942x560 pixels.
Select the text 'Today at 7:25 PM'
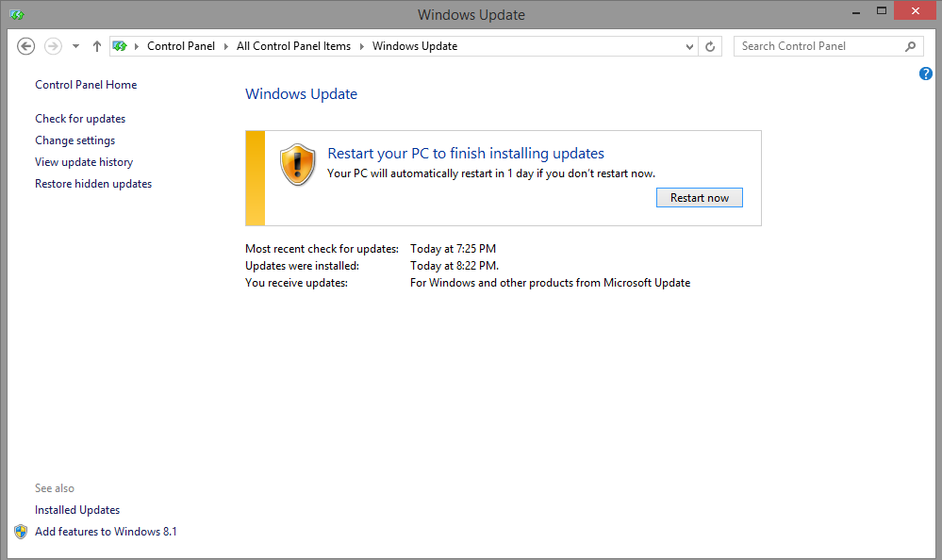(x=453, y=249)
